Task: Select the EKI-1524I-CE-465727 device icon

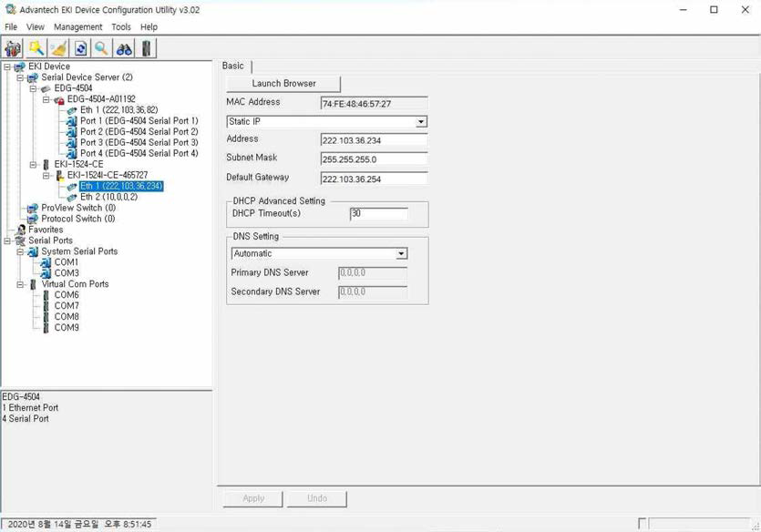Action: pos(58,175)
